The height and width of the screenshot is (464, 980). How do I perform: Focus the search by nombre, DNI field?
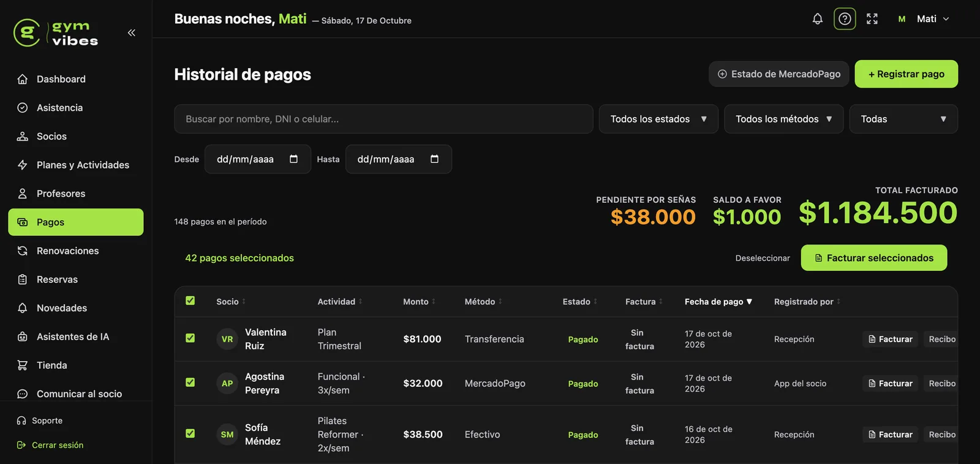click(383, 119)
